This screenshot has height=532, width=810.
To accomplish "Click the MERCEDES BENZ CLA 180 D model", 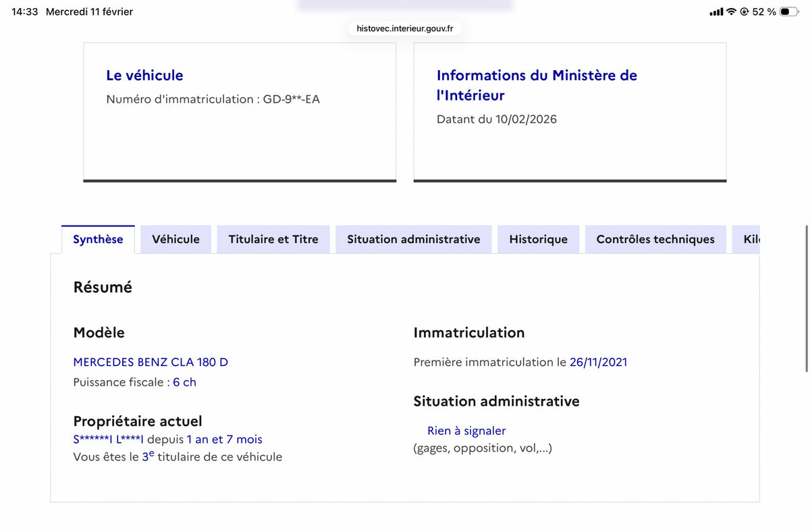I will [x=151, y=362].
